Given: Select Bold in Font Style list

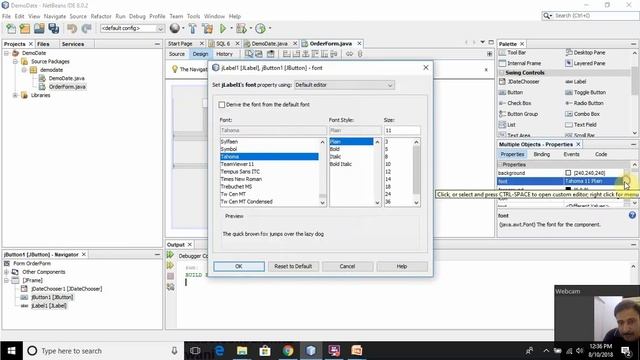Looking at the screenshot, I should click(335, 149).
